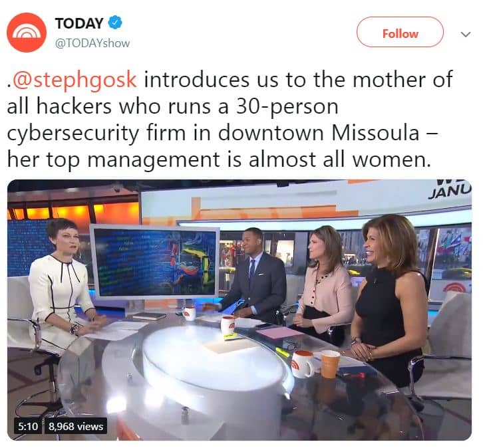Screen dimensions: 483x448
Task: Click the white TODAY logo mug near cup
Action: 303,364
